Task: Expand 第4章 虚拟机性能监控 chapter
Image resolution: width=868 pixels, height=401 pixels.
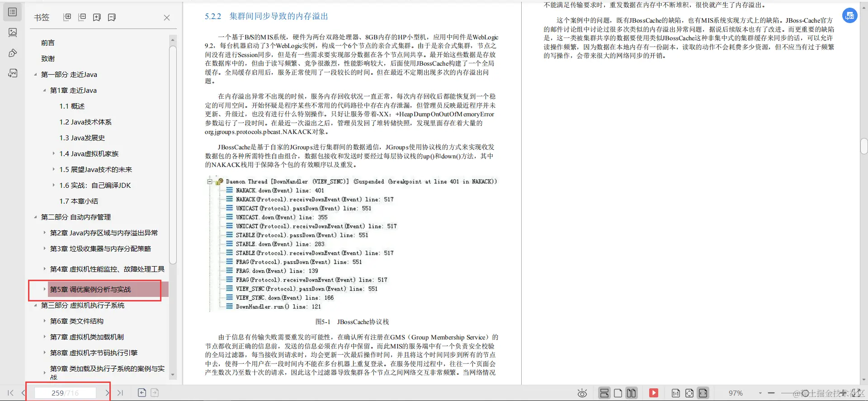Action: tap(44, 269)
